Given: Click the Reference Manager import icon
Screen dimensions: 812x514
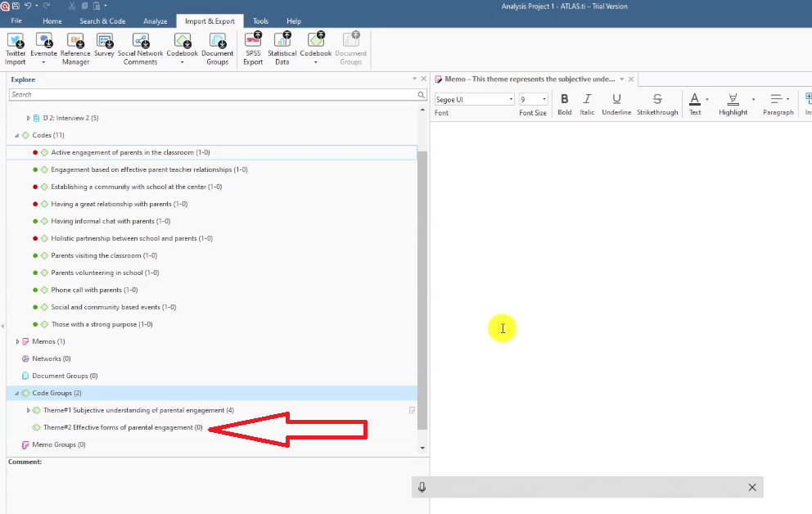Looking at the screenshot, I should coord(75,43).
